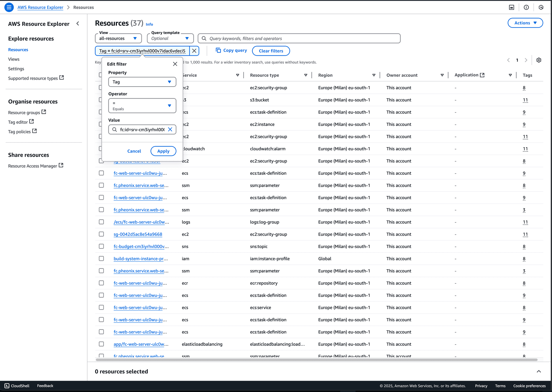
Task: Open table preferences gear icon
Action: point(539,60)
